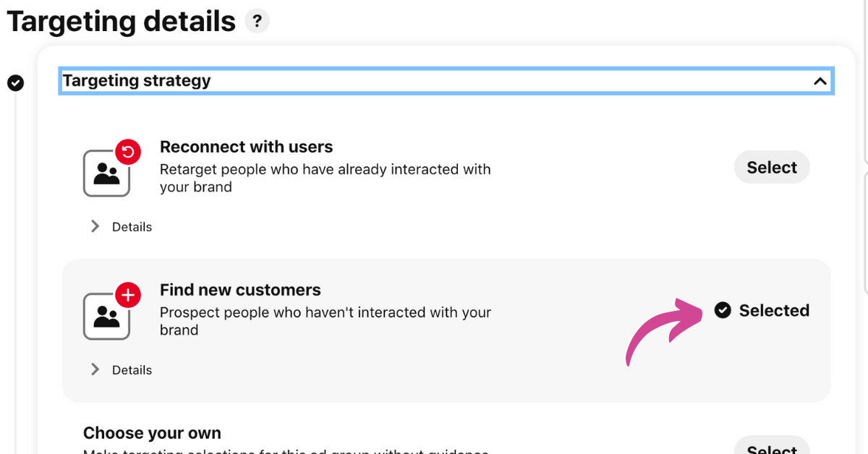Click the Find new customers title text
Image resolution: width=868 pixels, height=454 pixels.
pyautogui.click(x=240, y=290)
